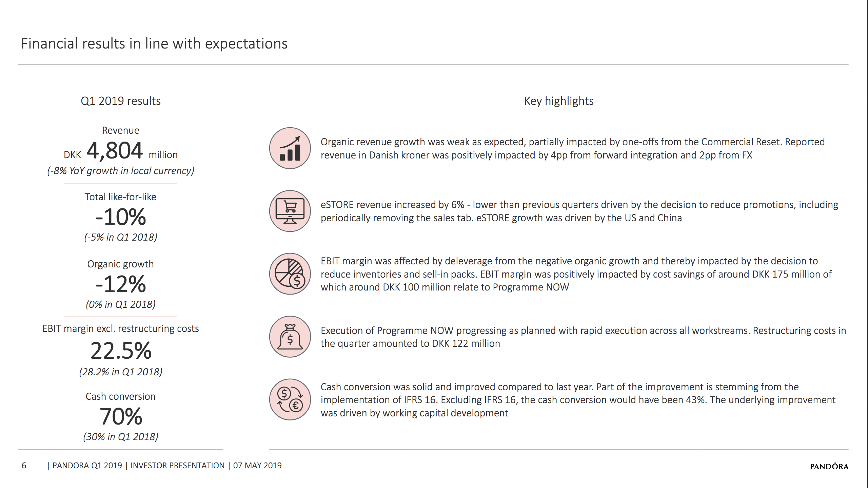
Task: Select the Key highlights heading
Action: point(559,101)
